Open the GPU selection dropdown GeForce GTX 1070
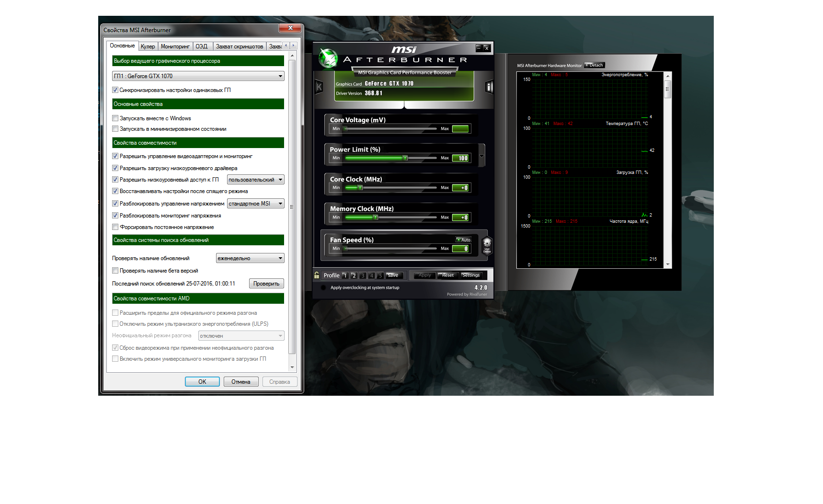 [x=198, y=76]
